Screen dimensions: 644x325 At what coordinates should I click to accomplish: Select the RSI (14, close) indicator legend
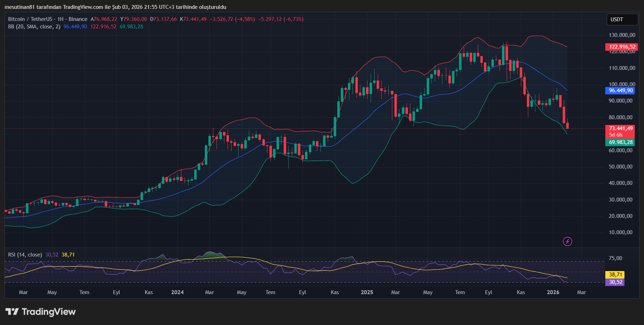(x=25, y=255)
